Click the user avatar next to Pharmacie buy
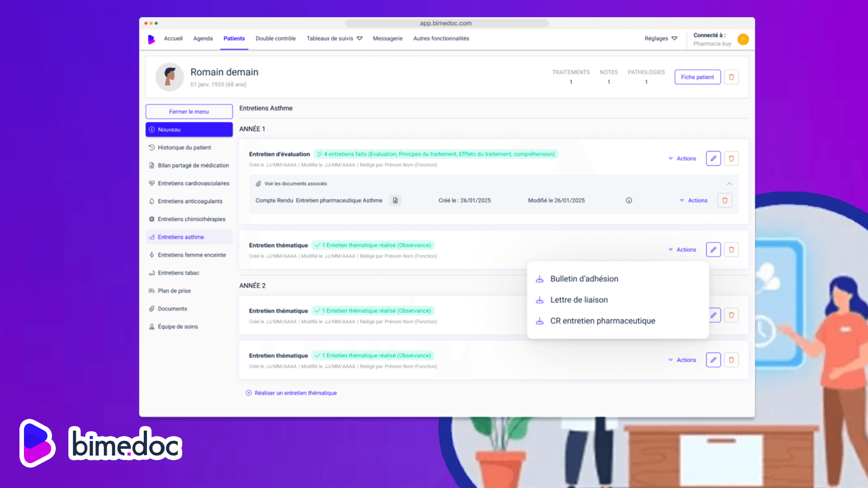868x488 pixels. [743, 39]
